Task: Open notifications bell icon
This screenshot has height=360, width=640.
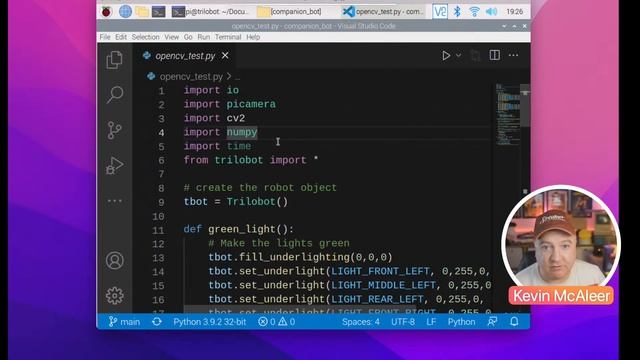Action: pos(514,322)
